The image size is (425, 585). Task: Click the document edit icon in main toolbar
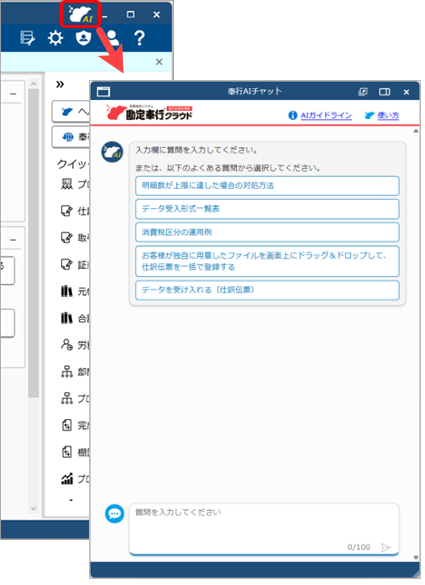[28, 38]
